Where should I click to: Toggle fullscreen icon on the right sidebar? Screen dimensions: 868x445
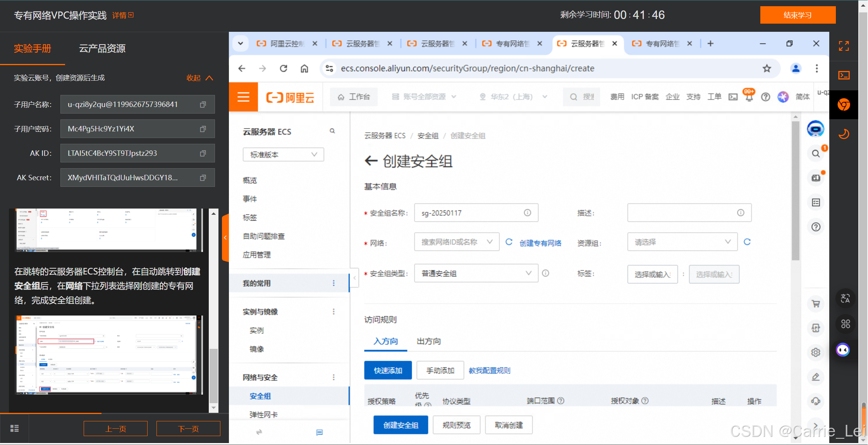[844, 46]
